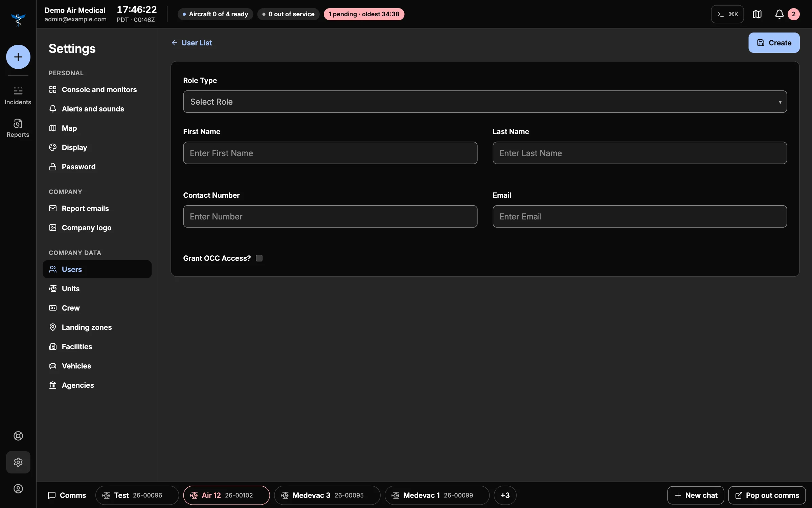The width and height of the screenshot is (812, 508).
Task: Open the Air 12 26-00102 chat tab
Action: coord(227,495)
